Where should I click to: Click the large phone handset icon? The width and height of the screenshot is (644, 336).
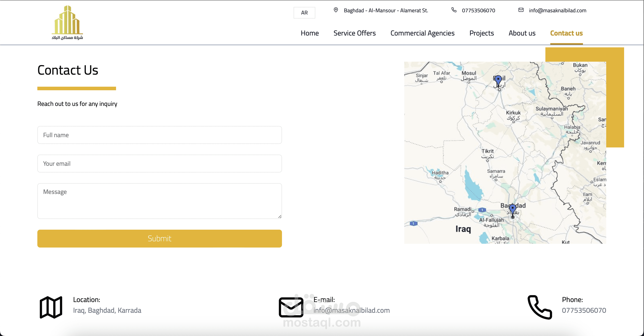(540, 307)
